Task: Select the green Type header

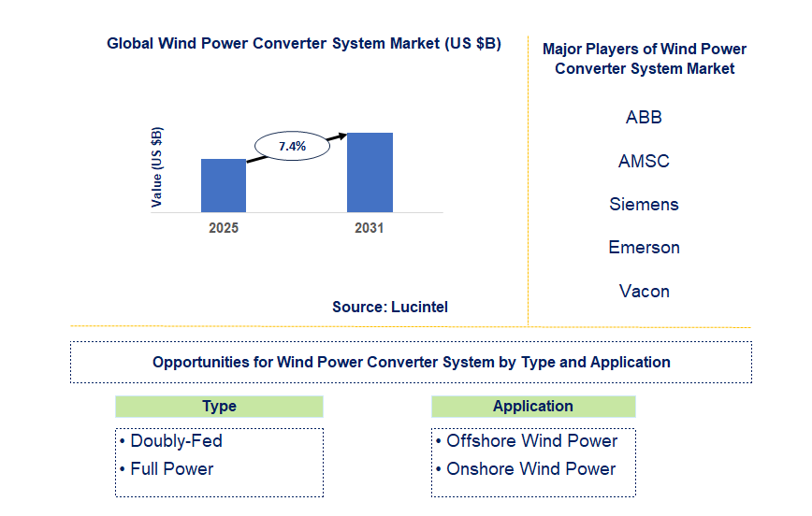Action: [x=219, y=407]
